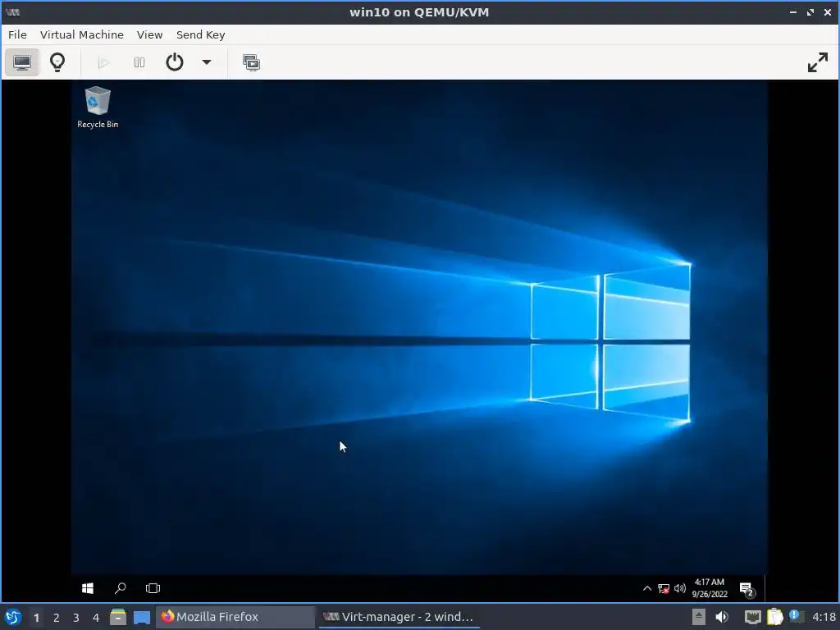Select the Recycle Bin desktop icon

pos(98,107)
